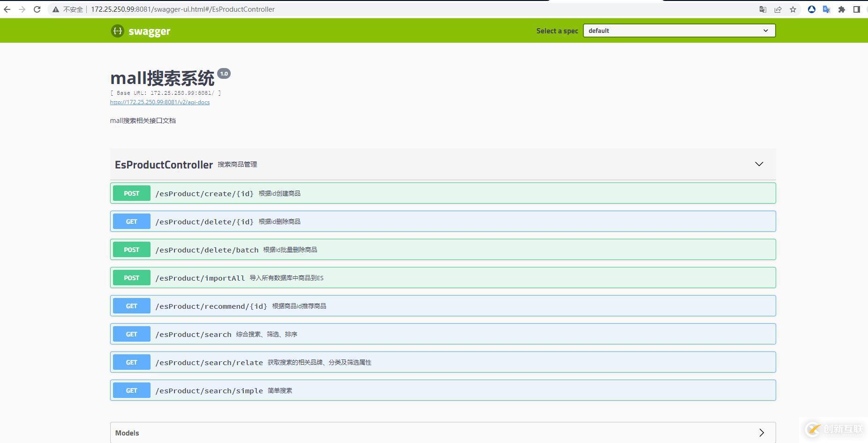Click the 'Models' section title
Viewport: 868px width, 443px height.
127,433
